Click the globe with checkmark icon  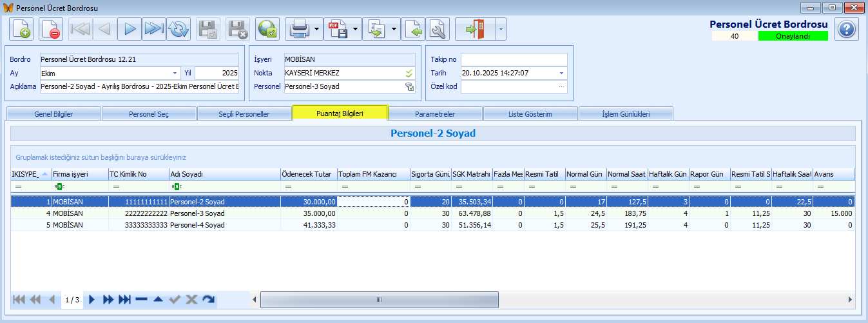(267, 30)
